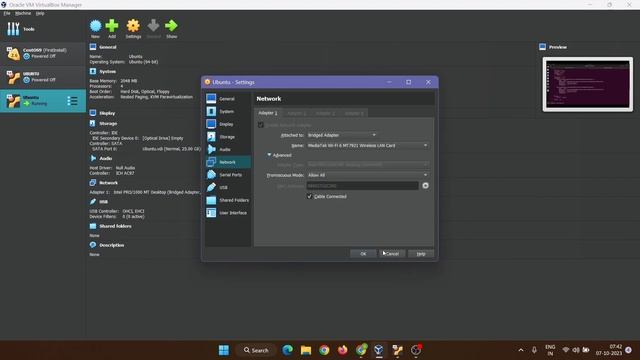Click the USB section header in details pane
The height and width of the screenshot is (360, 640).
103,202
